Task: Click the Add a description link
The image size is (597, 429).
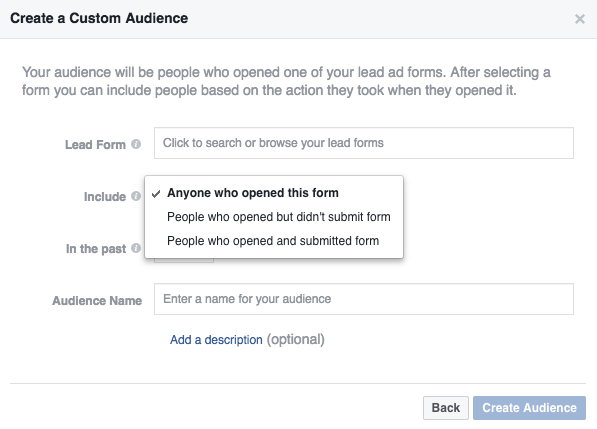Action: tap(216, 340)
